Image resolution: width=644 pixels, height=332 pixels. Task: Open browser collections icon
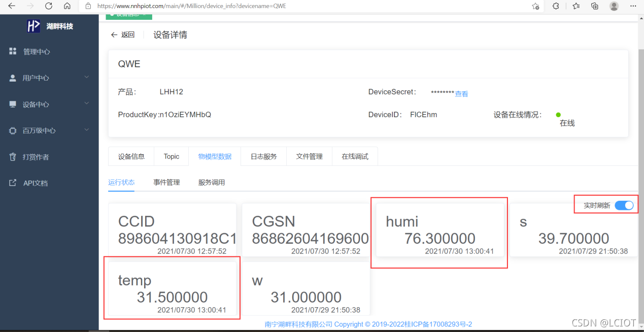(x=595, y=6)
